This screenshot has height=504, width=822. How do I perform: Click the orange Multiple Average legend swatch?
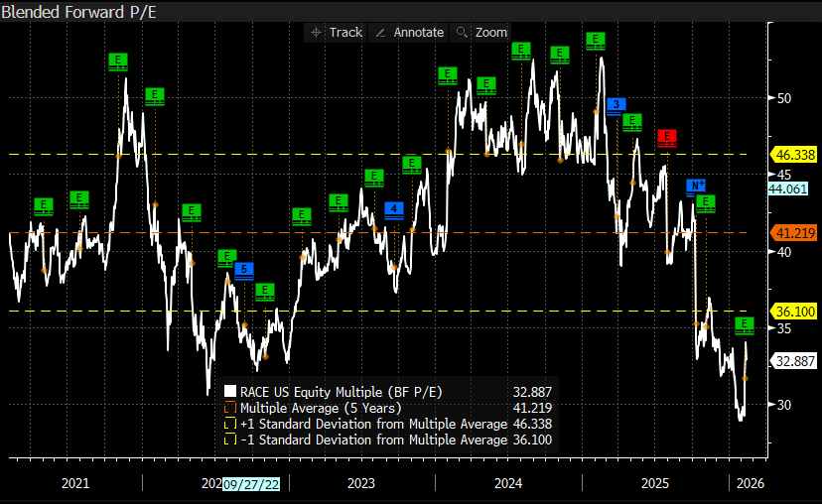[x=230, y=408]
